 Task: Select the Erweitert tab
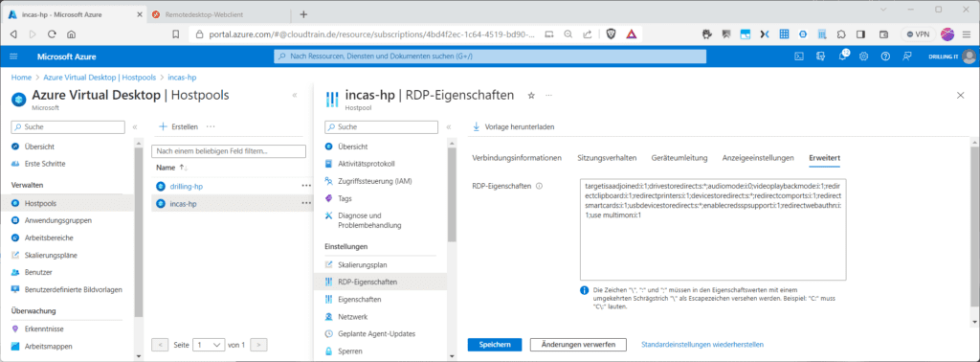(x=824, y=158)
